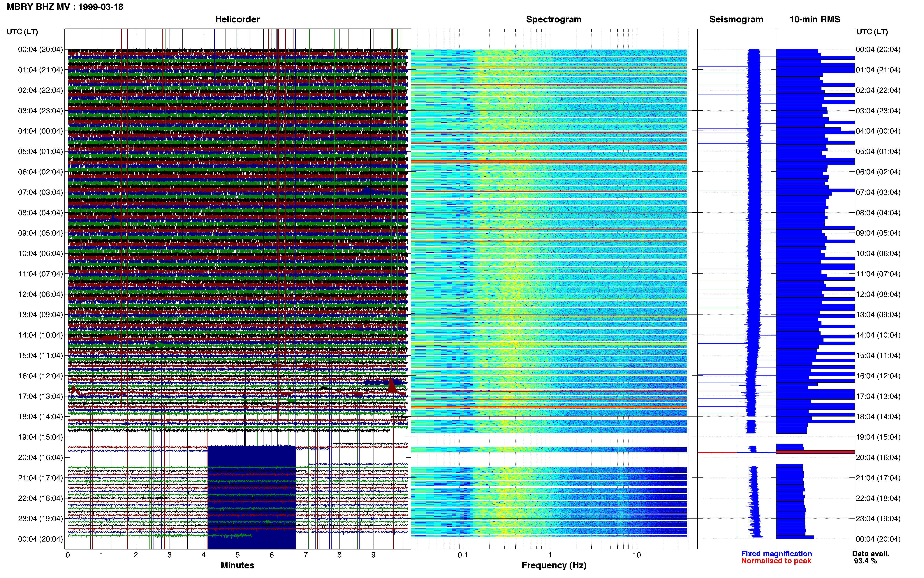Image resolution: width=924 pixels, height=578 pixels.
Task: Click the left 'UTC (LT)' axis header
Action: pyautogui.click(x=22, y=32)
